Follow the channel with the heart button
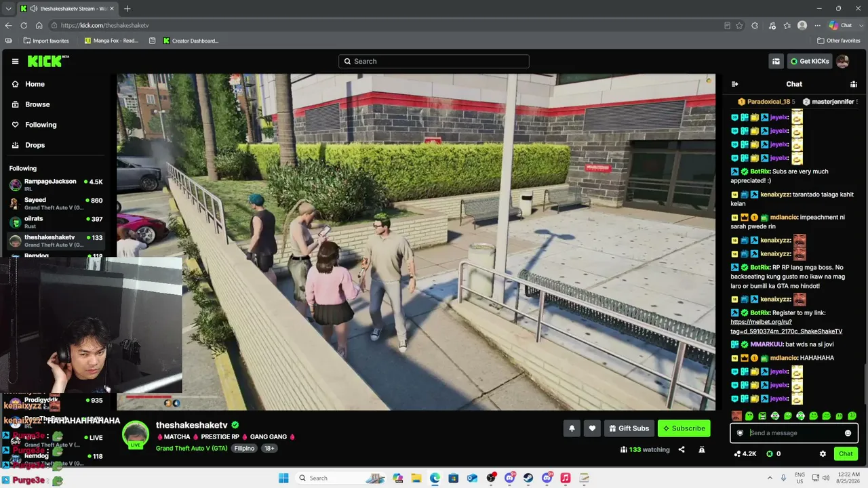The width and height of the screenshot is (868, 488). coord(592,428)
